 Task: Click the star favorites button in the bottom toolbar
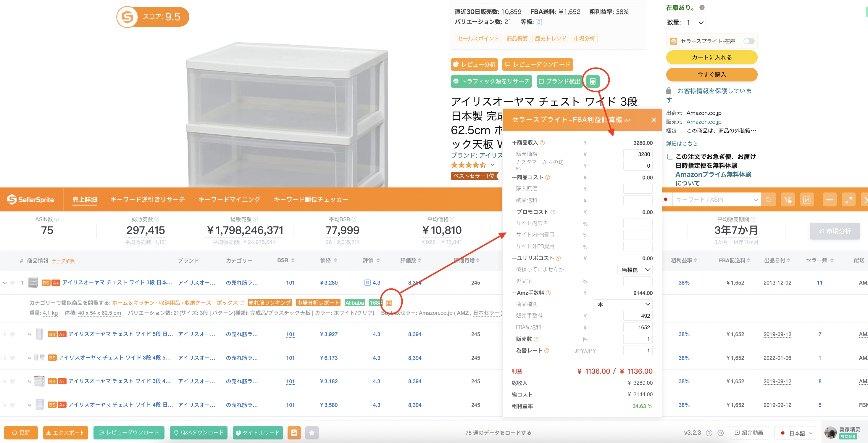tap(312, 433)
